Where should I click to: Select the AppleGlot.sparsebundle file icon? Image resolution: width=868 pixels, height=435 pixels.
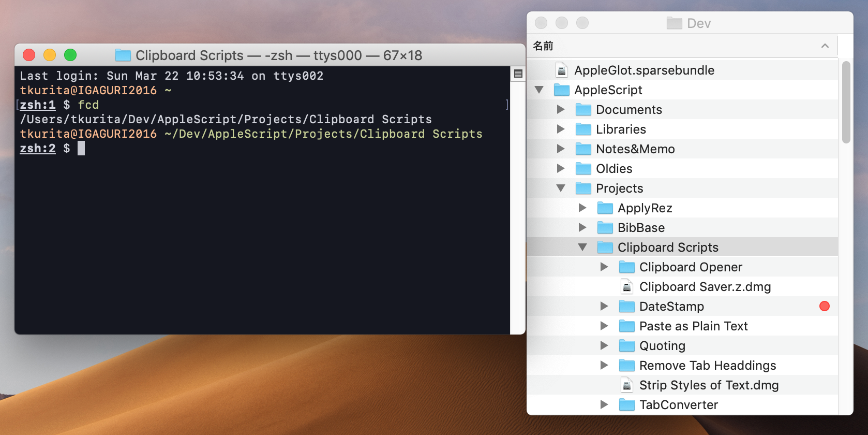(561, 70)
